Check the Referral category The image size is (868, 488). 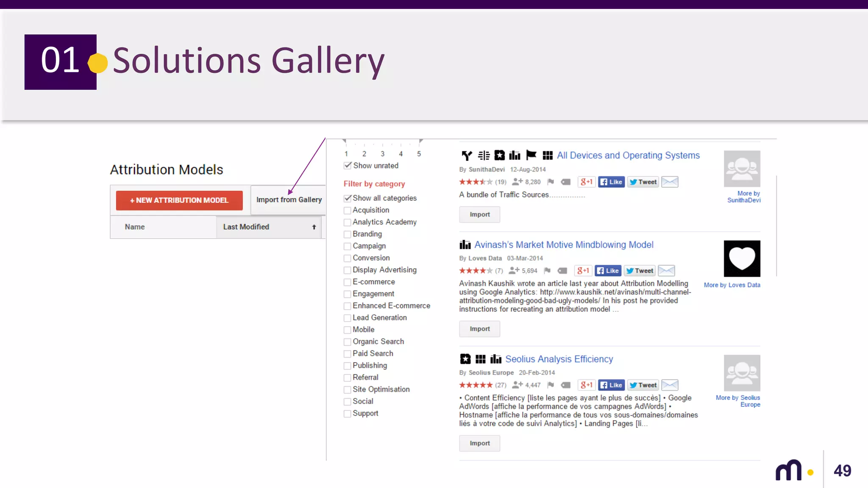[348, 377]
